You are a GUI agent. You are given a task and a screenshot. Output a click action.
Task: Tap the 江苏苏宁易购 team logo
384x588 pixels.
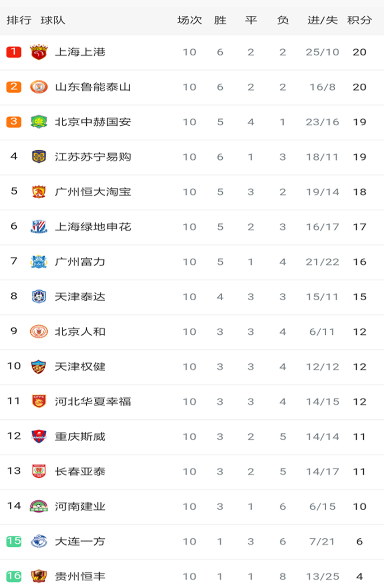click(x=39, y=157)
